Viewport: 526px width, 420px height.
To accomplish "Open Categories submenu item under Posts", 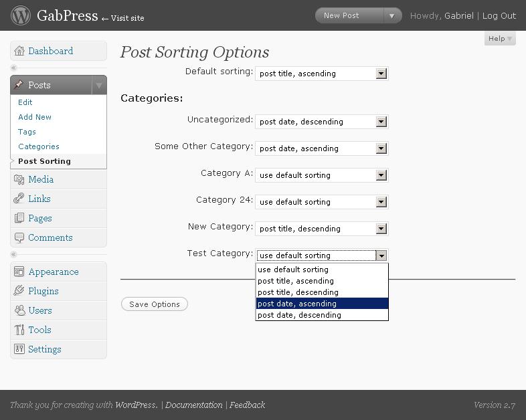I will pos(39,146).
